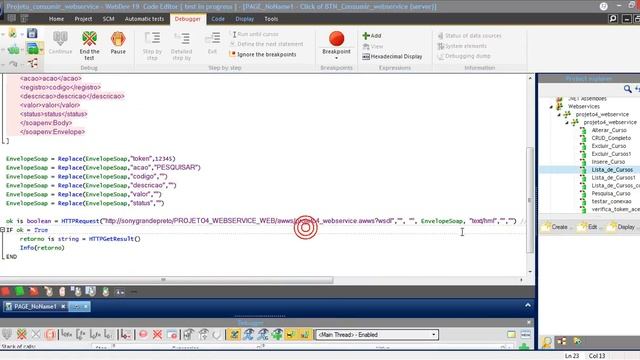Click the Create button in Project explorer
This screenshot has height=360, width=640.
[556, 227]
